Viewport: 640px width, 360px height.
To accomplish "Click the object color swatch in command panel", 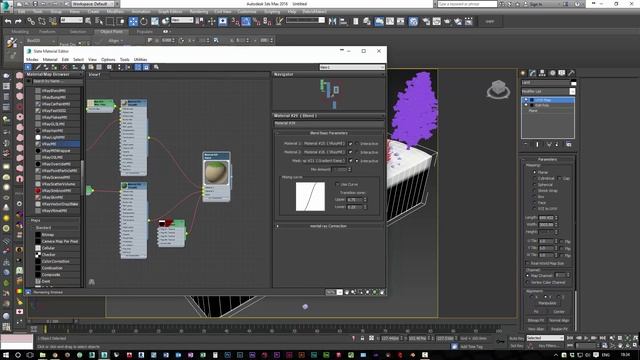I will (x=573, y=83).
